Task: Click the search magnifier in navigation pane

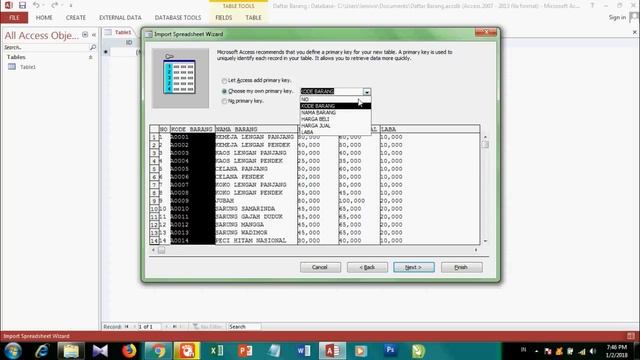Action: coord(93,47)
